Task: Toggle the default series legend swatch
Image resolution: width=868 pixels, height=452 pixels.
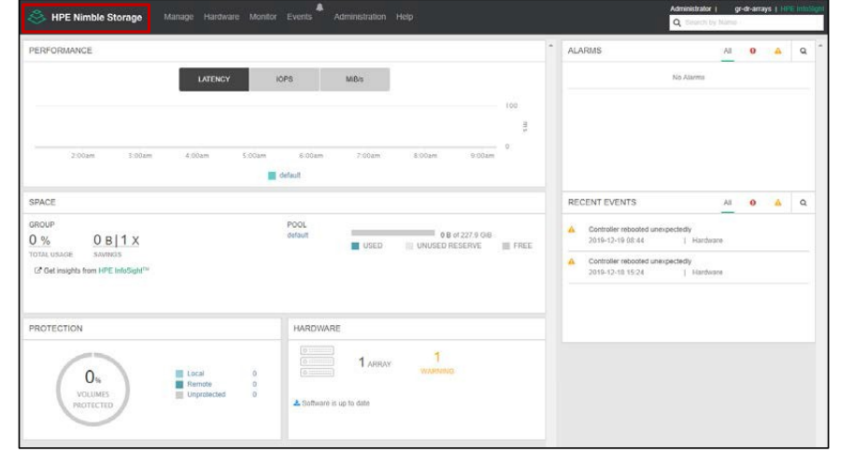Action: 272,176
